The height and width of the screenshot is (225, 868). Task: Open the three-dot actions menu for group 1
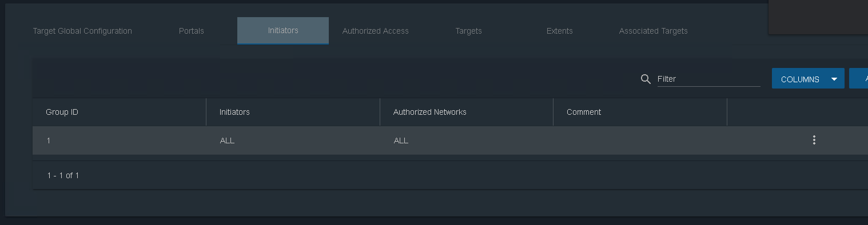[x=814, y=140]
